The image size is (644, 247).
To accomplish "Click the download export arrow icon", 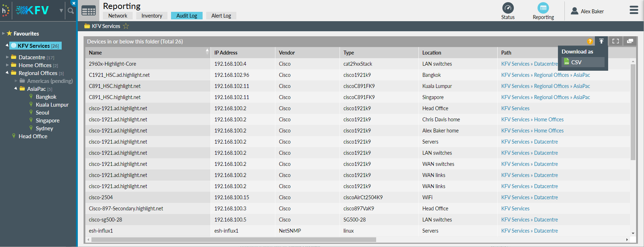I will click(x=601, y=41).
